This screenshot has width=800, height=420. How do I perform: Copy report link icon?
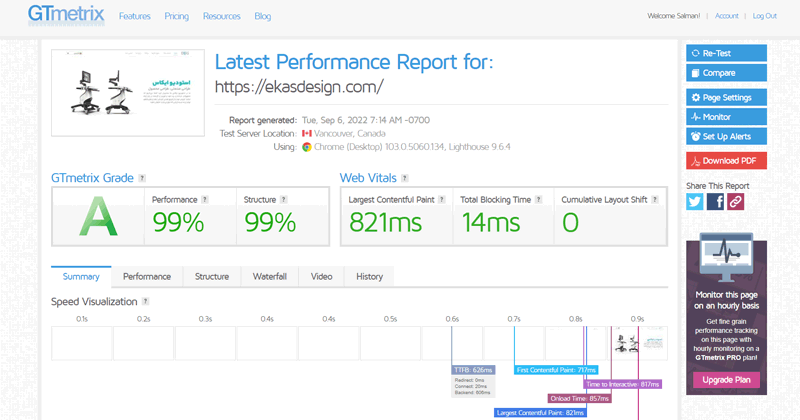tap(735, 202)
